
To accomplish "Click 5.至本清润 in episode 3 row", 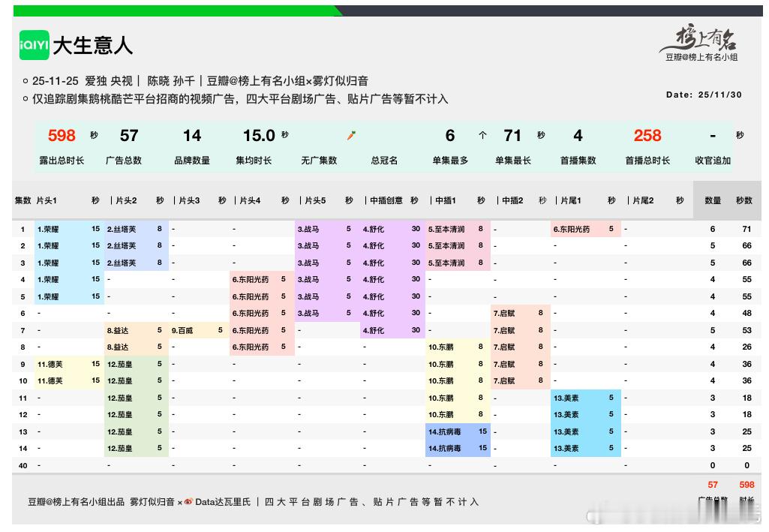I will coord(446,263).
